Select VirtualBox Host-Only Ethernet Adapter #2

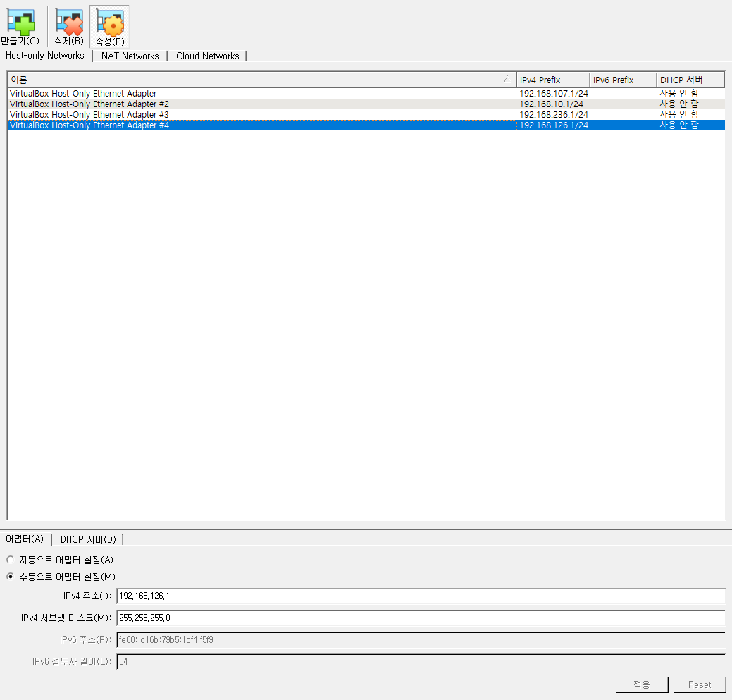click(366, 104)
